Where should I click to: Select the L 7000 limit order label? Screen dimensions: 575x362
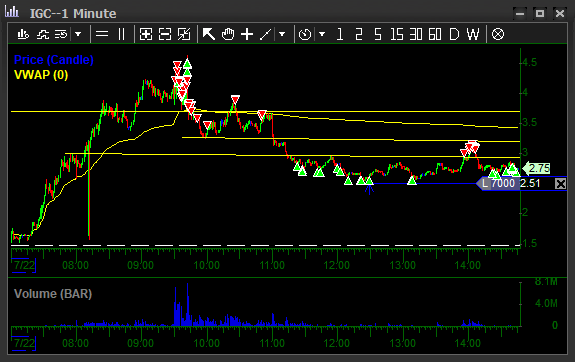[x=498, y=183]
